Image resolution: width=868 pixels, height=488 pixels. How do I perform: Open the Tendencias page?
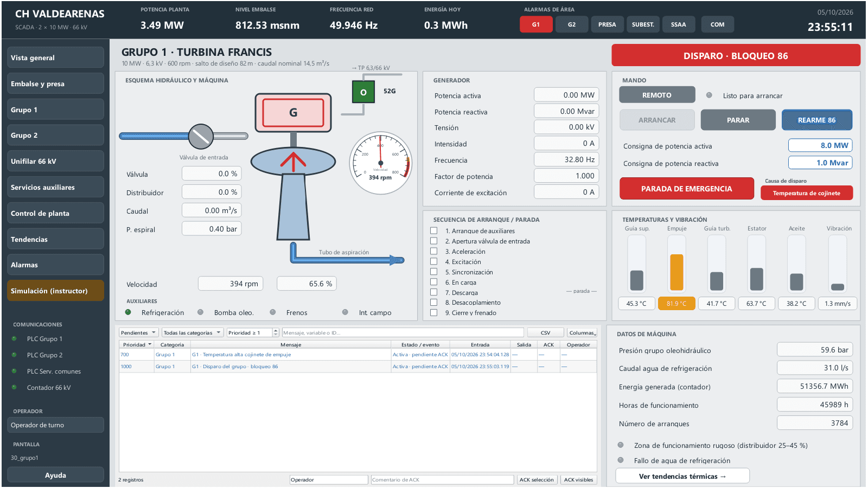55,239
